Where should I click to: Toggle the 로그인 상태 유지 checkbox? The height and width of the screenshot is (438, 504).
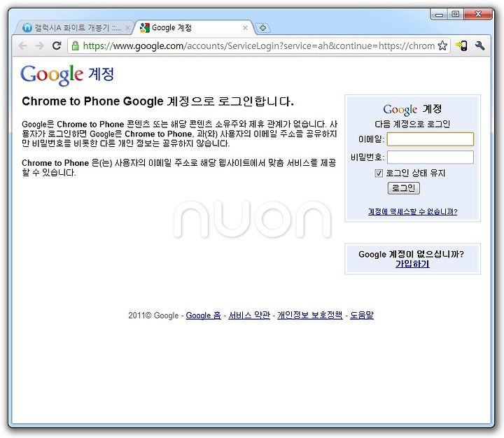point(379,174)
